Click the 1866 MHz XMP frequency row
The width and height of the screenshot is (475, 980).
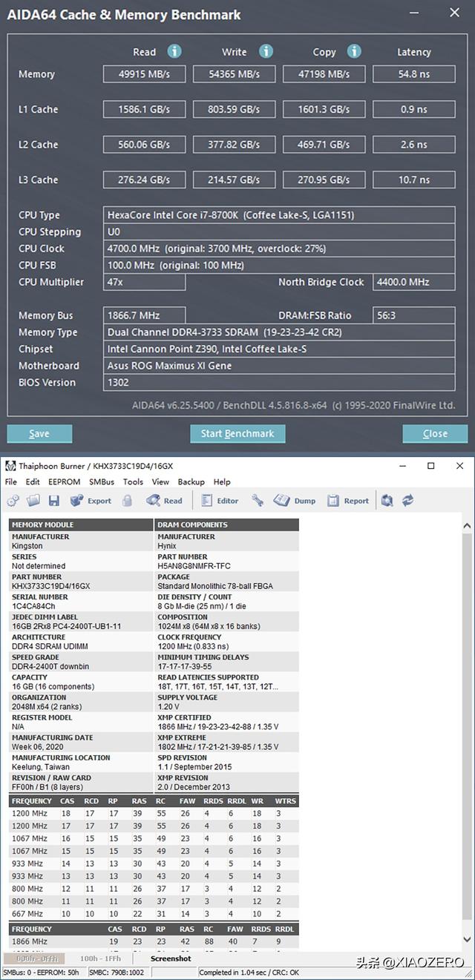pos(154,941)
